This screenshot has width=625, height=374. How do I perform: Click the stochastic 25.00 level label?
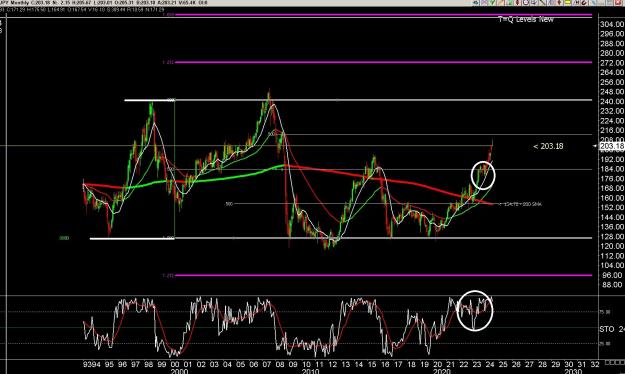(605, 343)
